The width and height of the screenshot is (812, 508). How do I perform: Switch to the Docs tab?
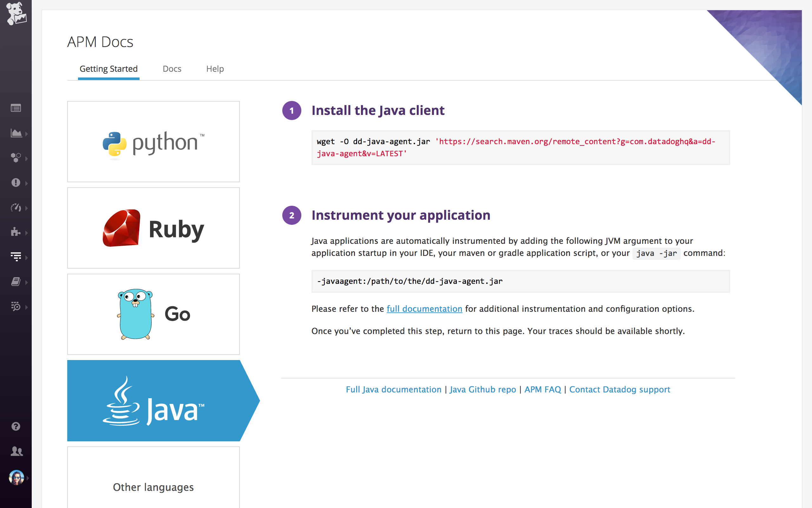tap(172, 69)
